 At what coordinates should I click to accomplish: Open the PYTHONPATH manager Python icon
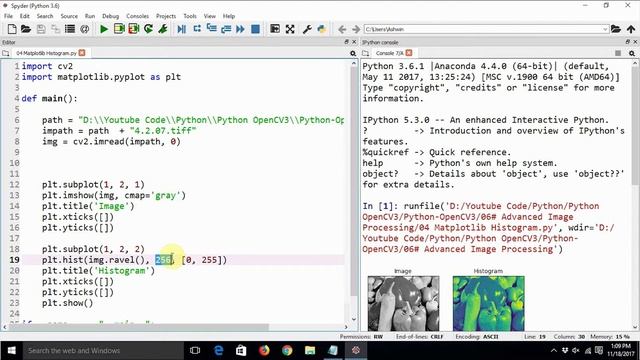click(322, 29)
